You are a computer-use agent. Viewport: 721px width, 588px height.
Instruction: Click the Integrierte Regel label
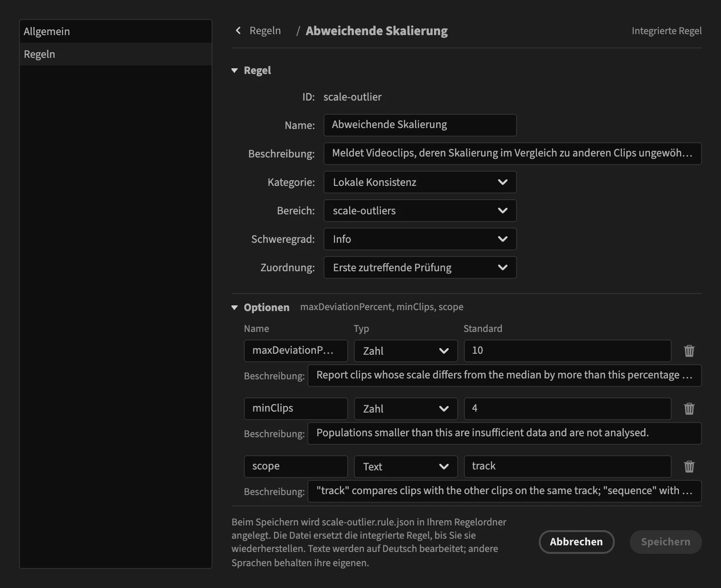point(666,31)
